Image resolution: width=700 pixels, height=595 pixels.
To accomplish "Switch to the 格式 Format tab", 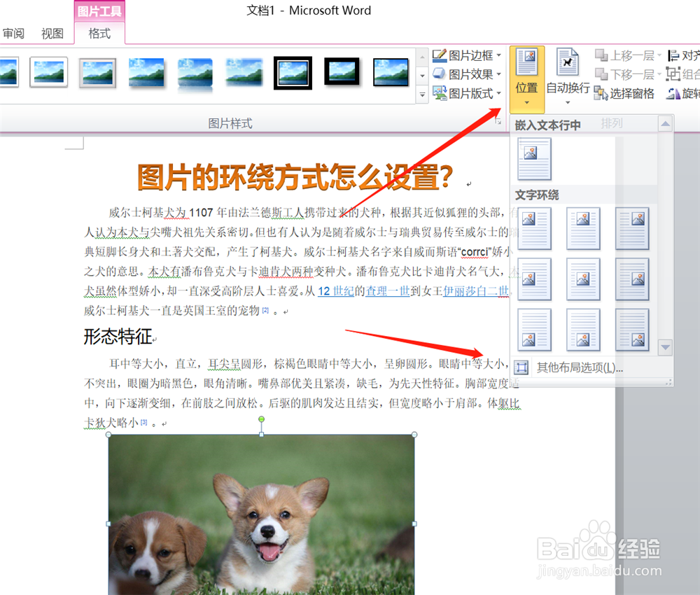I will click(99, 34).
